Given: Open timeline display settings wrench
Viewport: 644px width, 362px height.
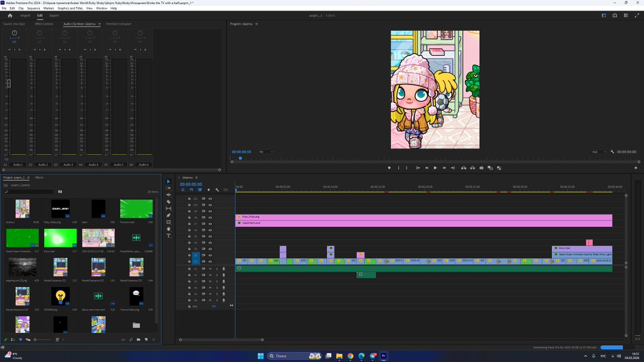Looking at the screenshot, I should pos(217,189).
